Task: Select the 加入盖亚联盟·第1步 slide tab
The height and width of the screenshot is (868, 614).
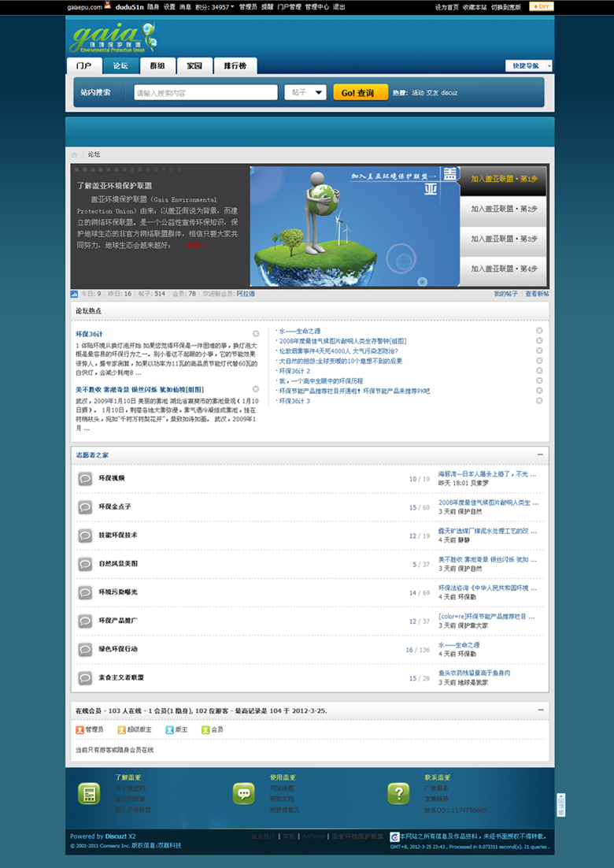Action: pyautogui.click(x=503, y=180)
